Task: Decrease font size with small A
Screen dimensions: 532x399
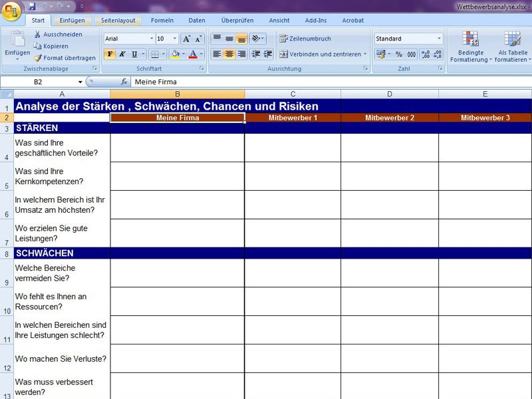Action: coord(198,39)
